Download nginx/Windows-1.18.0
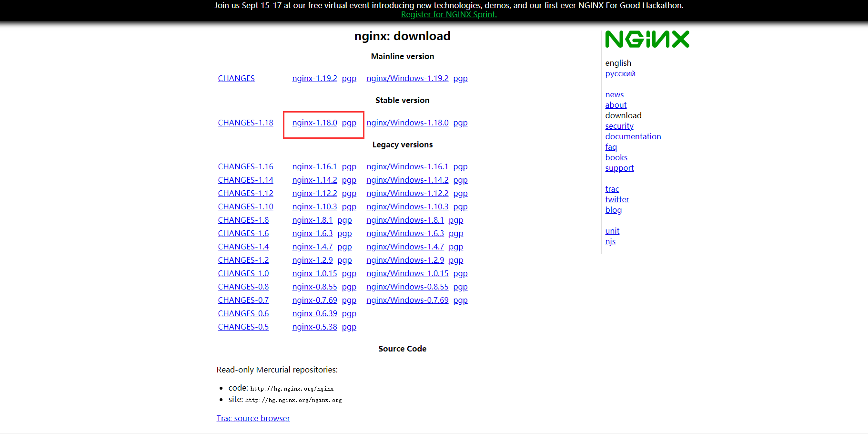Screen dimensions: 868x434 (x=407, y=123)
